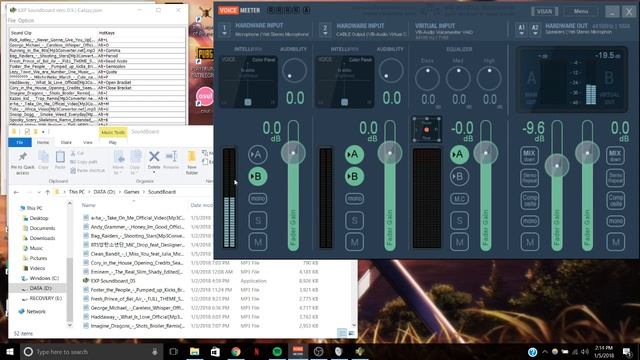Open the Windows Start menu
This screenshot has height=360, width=640.
click(x=9, y=351)
